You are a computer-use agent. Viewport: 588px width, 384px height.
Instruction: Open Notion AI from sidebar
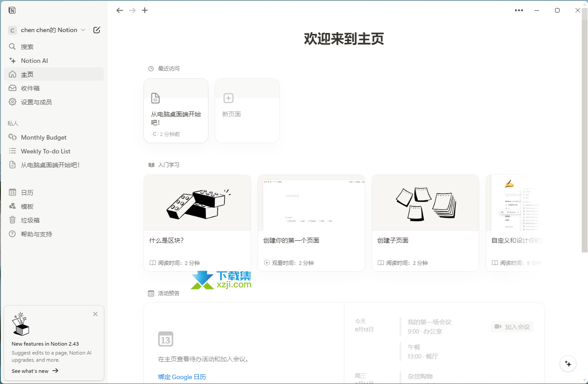click(x=54, y=60)
